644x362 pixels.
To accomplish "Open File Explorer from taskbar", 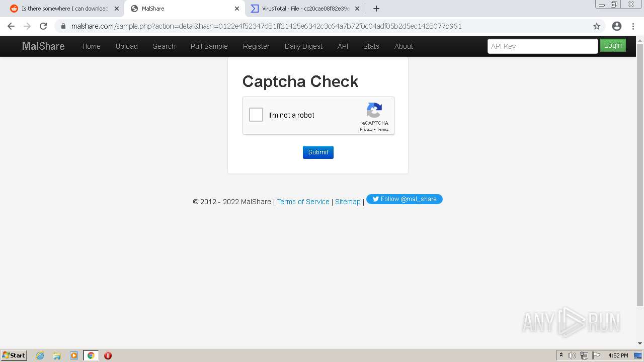I will 57,355.
